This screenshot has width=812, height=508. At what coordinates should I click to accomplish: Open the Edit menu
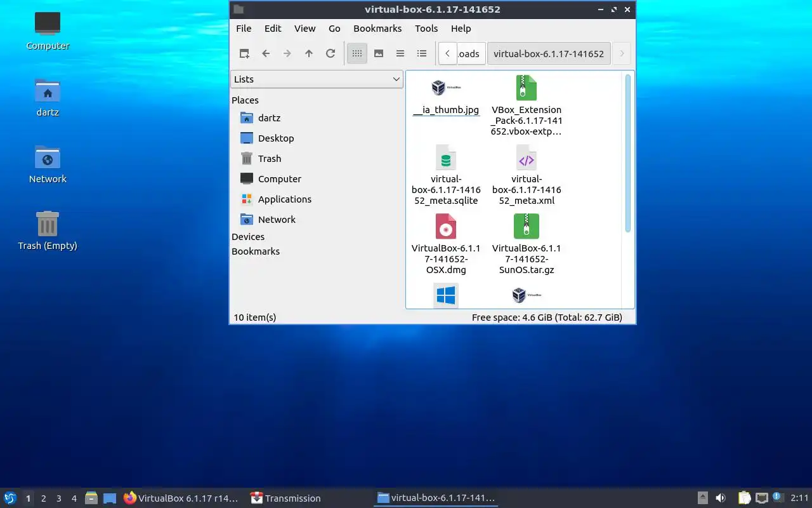pyautogui.click(x=273, y=29)
